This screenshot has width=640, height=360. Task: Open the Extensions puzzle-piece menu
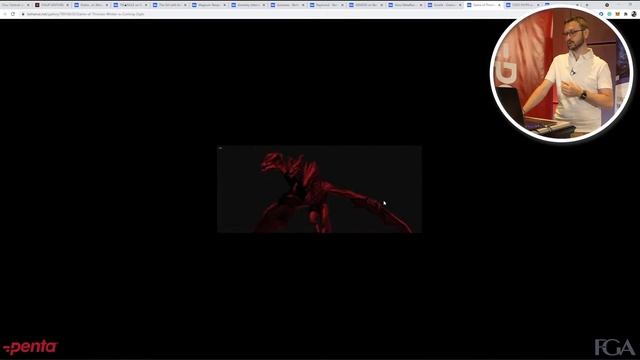coord(625,14)
